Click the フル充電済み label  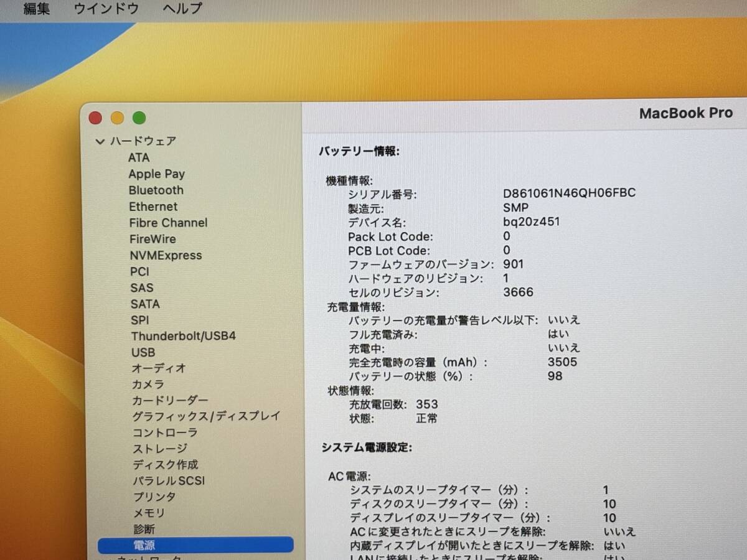pos(383,334)
